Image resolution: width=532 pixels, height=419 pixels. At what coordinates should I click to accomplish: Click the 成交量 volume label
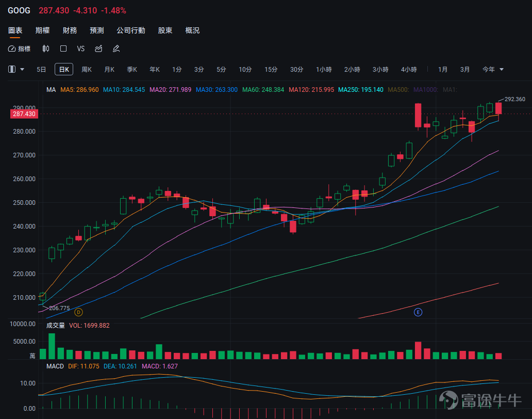[55, 325]
